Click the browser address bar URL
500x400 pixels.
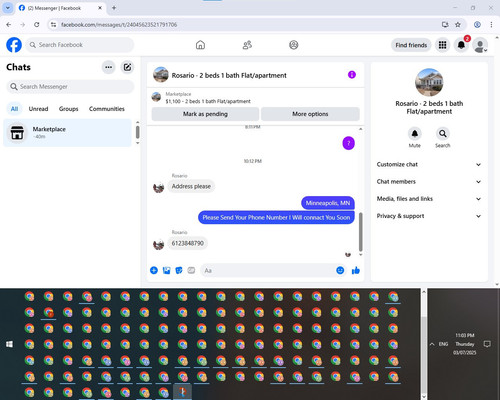click(119, 25)
